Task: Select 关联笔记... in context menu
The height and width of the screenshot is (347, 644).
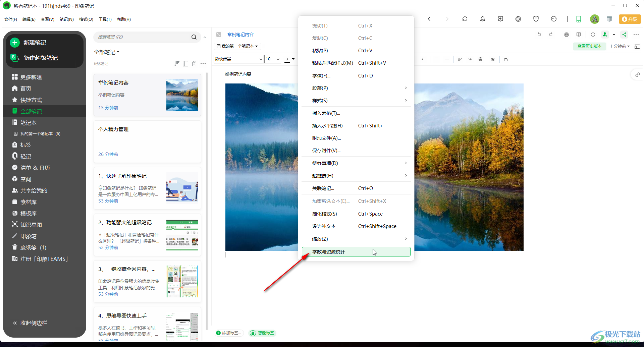Action: tap(356, 188)
